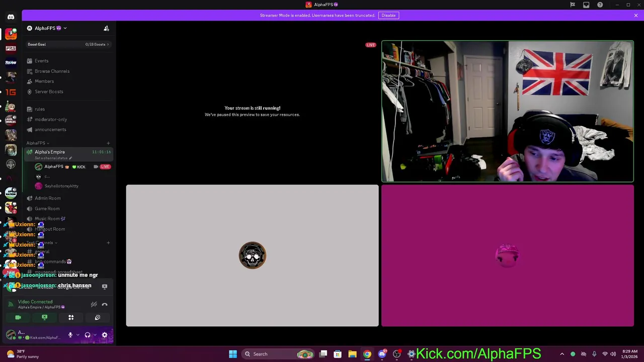Viewport: 644px width, 362px height.
Task: Open the soundboard button
Action: click(x=98, y=317)
